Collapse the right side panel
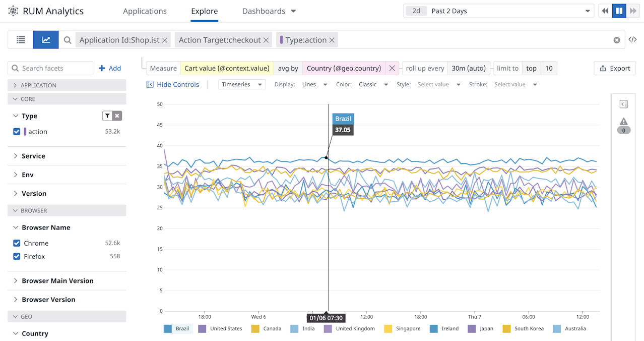This screenshot has height=341, width=644. tap(623, 104)
